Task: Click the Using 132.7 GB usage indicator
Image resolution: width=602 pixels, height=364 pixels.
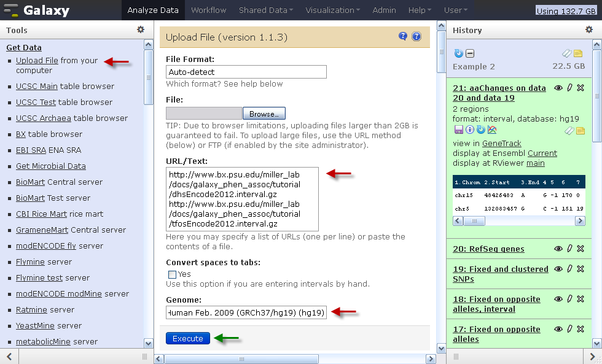Action: [566, 10]
